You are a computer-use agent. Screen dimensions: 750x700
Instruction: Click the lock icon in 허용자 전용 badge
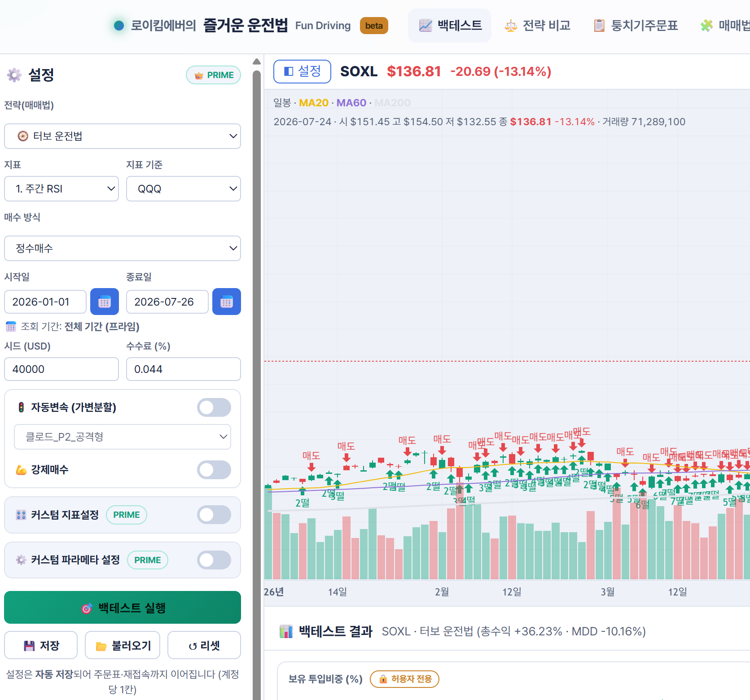[x=383, y=679]
